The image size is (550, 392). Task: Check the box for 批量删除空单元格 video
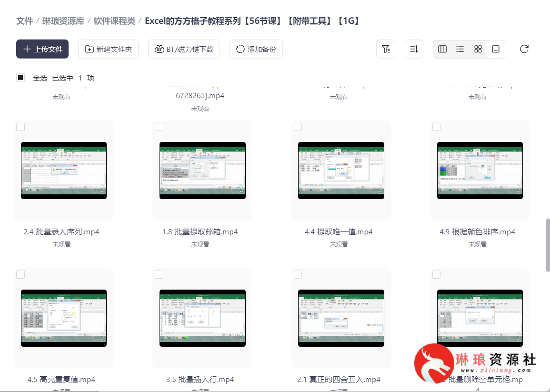436,274
